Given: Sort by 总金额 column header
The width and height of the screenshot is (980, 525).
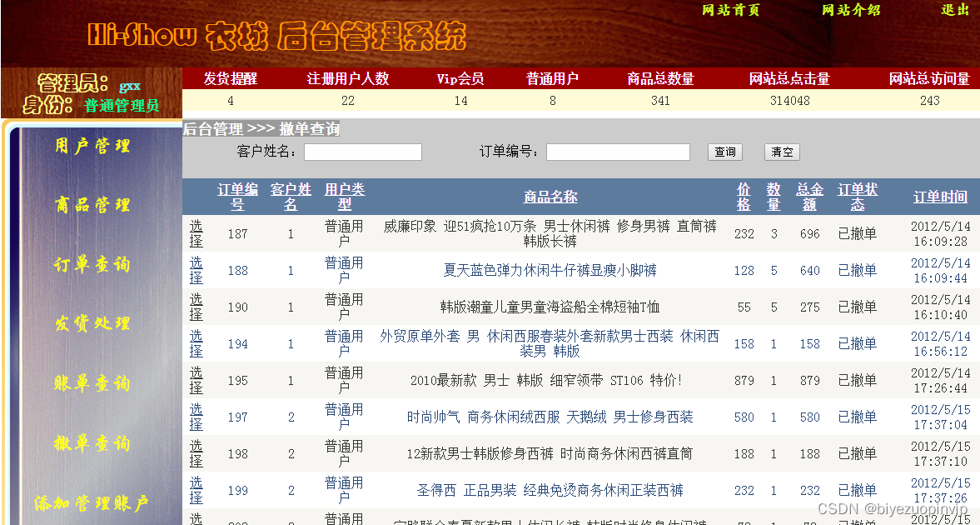Looking at the screenshot, I should click(x=809, y=197).
